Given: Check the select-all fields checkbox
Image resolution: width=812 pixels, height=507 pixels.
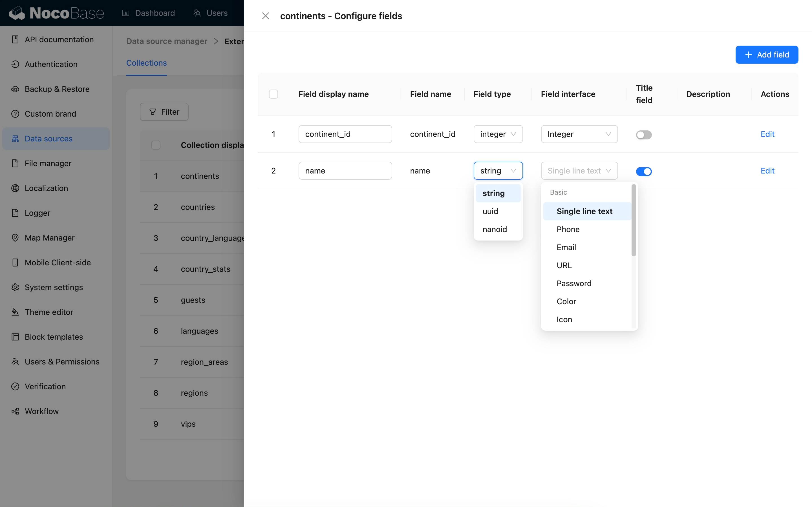Looking at the screenshot, I should pos(273,94).
